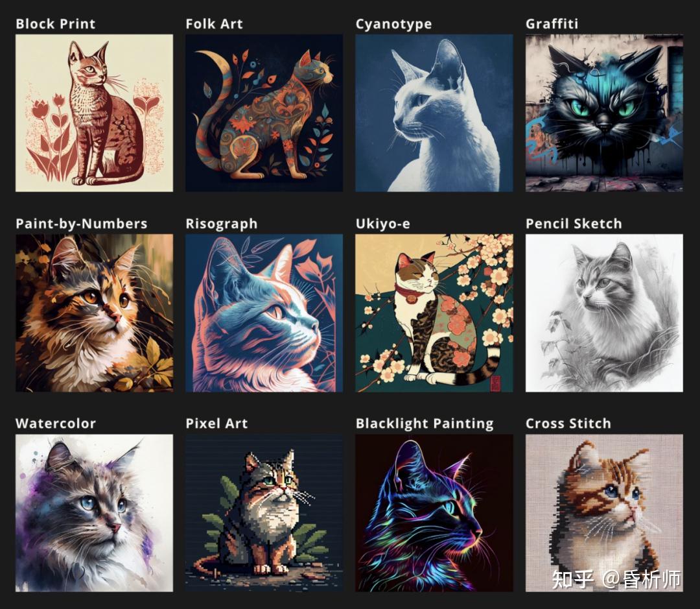Click the Blacklight Painting heading label
700x609 pixels.
tap(425, 424)
